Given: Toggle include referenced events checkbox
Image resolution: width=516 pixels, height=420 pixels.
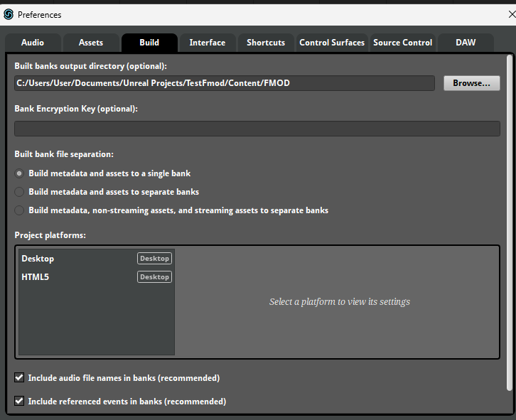Looking at the screenshot, I should point(19,401).
